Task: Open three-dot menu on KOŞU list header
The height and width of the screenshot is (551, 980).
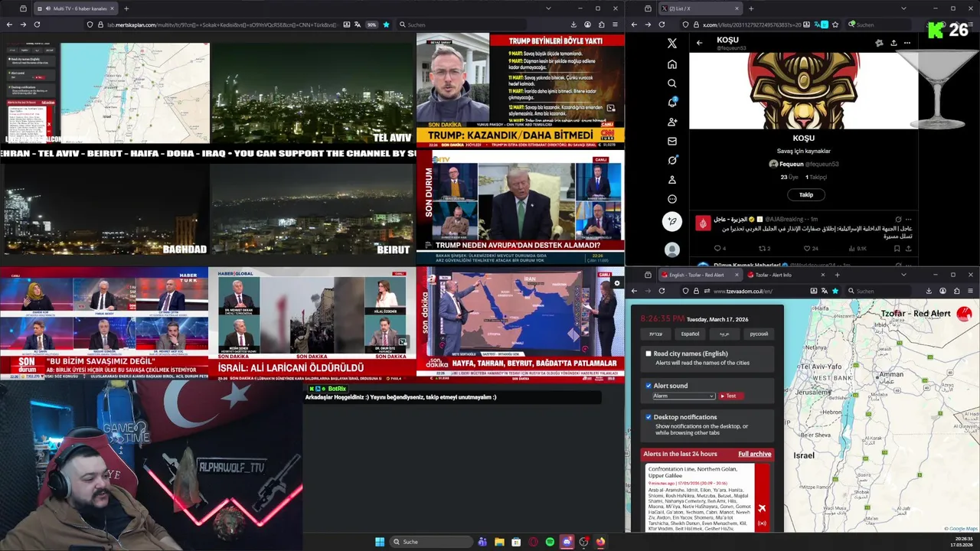Action: [x=907, y=43]
